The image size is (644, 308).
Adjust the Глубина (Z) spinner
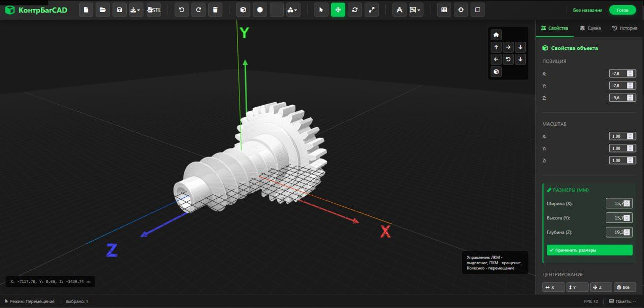click(627, 232)
